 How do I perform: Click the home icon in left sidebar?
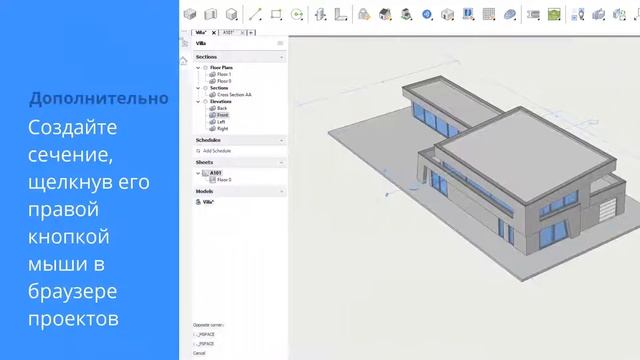[x=184, y=61]
